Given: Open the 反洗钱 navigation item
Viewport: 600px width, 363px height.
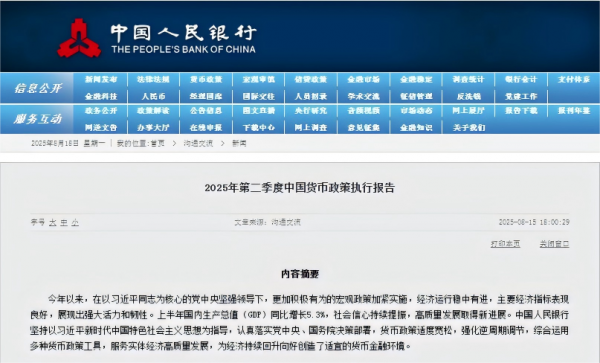Looking at the screenshot, I should (468, 96).
